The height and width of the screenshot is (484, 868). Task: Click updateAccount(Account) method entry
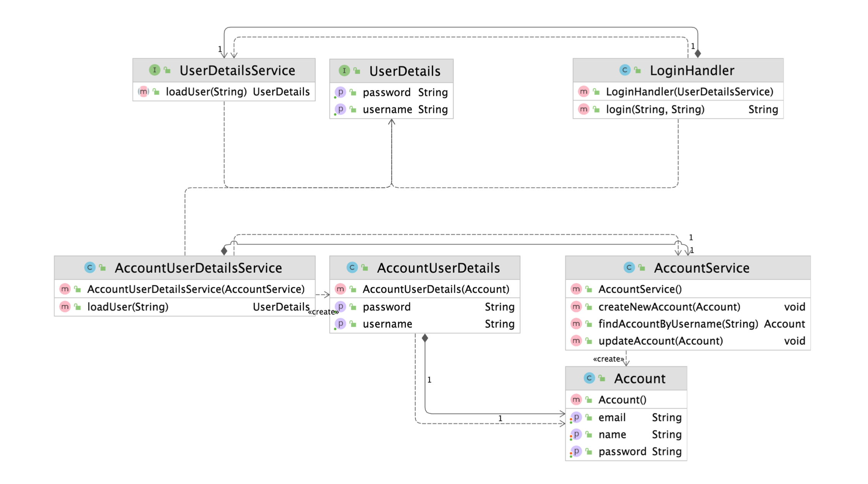tap(660, 341)
